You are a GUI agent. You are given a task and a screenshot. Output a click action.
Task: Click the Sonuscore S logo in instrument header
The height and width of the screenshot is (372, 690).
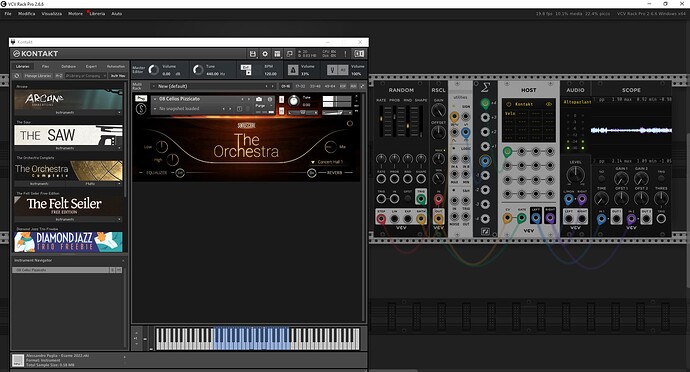coord(141,109)
